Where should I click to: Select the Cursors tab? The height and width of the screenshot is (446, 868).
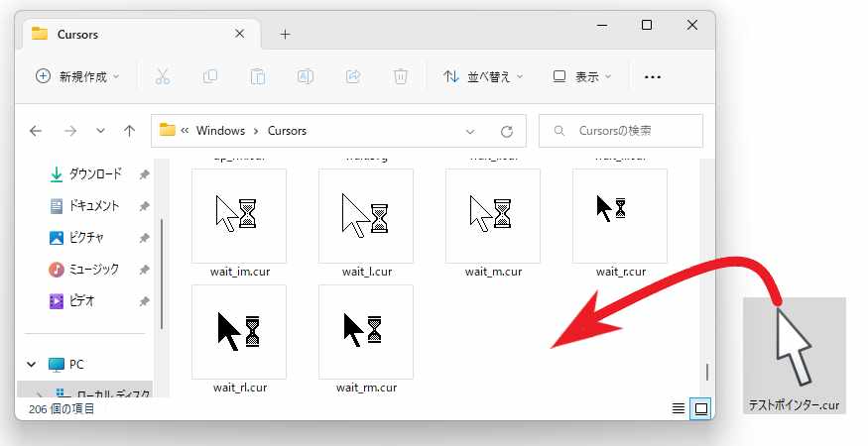141,34
